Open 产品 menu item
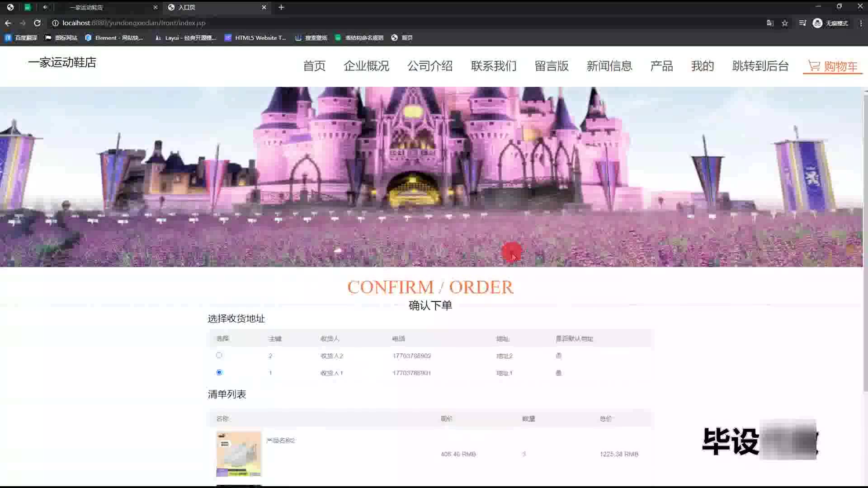Image resolution: width=868 pixels, height=488 pixels. (x=661, y=66)
